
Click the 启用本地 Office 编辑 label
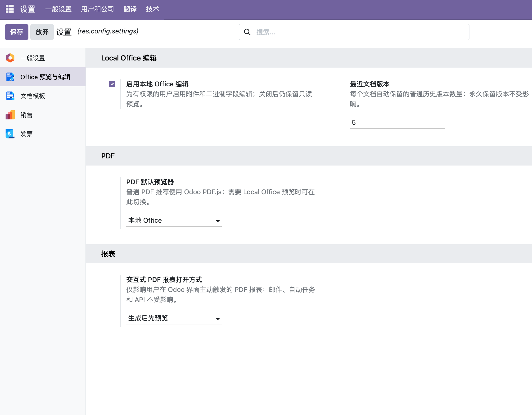point(157,84)
